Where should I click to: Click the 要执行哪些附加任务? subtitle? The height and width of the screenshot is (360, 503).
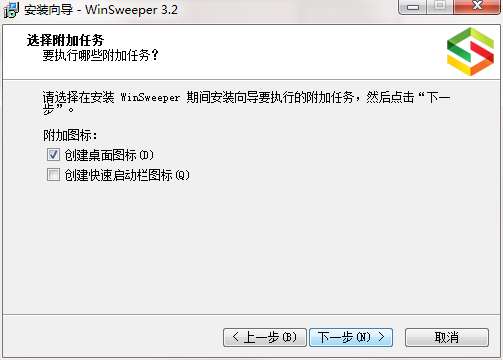pyautogui.click(x=100, y=55)
